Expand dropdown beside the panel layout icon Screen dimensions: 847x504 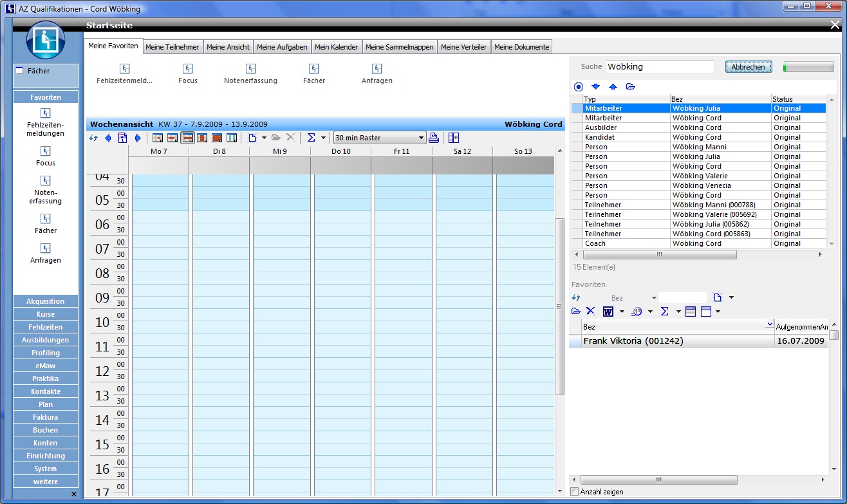tap(718, 312)
